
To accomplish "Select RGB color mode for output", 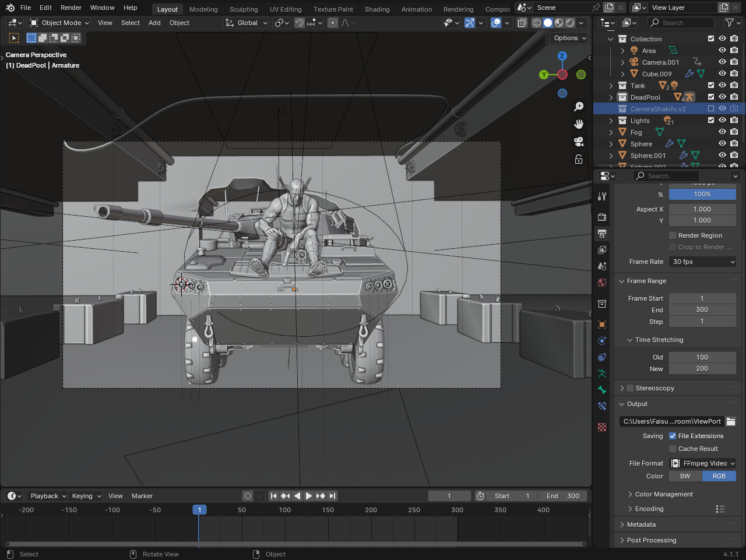I will point(719,476).
